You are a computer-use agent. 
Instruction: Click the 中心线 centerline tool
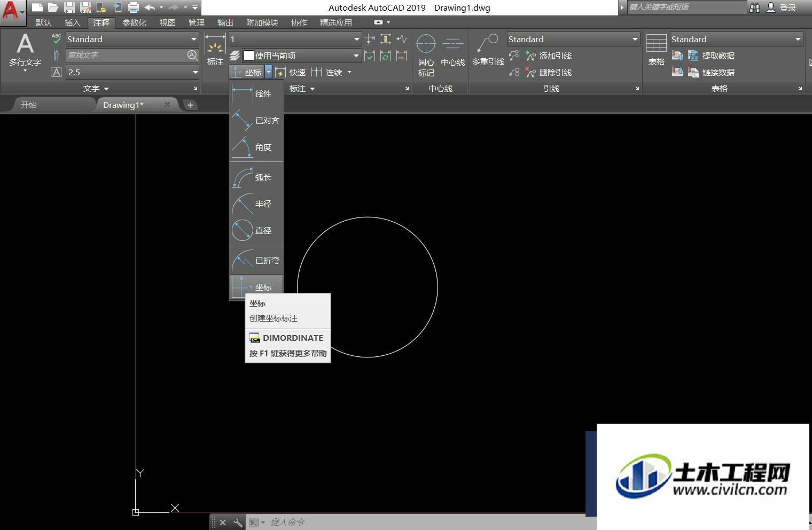point(452,51)
